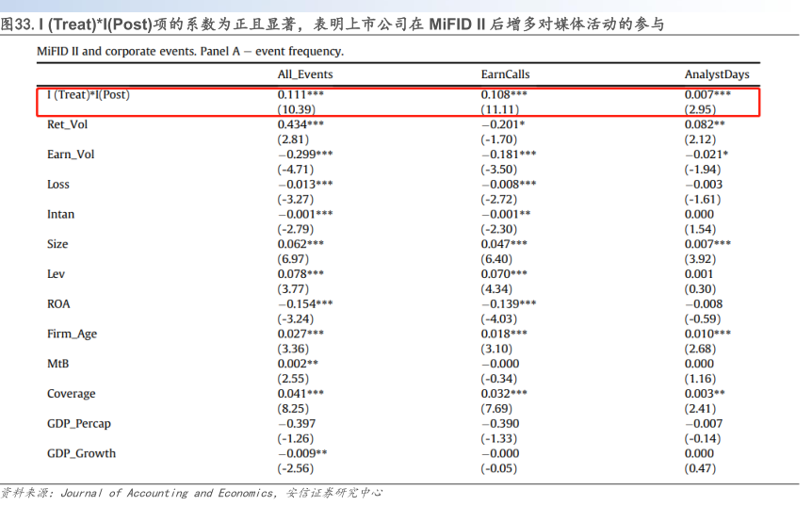Click the (-3.27) t-statistic
Image resolution: width=812 pixels, height=522 pixels.
tap(296, 200)
